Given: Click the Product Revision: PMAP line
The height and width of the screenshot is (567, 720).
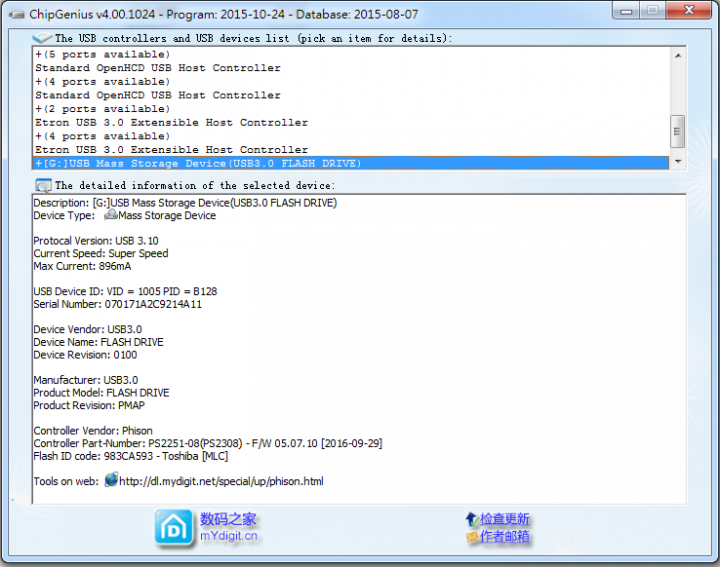Looking at the screenshot, I should click(89, 405).
